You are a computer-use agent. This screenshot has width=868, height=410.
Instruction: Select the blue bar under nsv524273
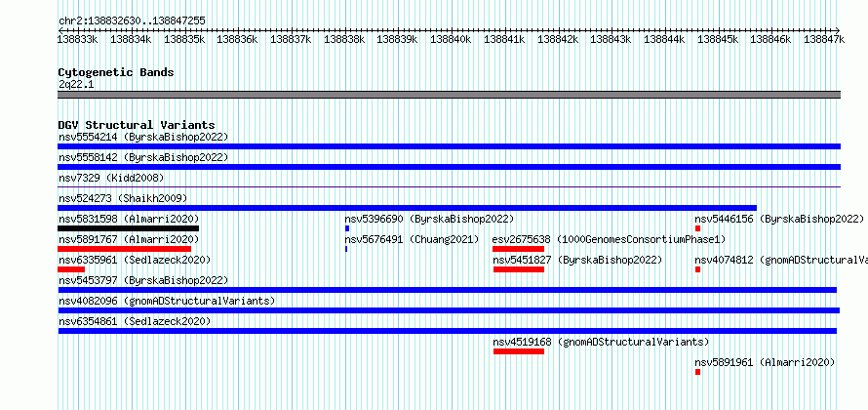[x=407, y=208]
